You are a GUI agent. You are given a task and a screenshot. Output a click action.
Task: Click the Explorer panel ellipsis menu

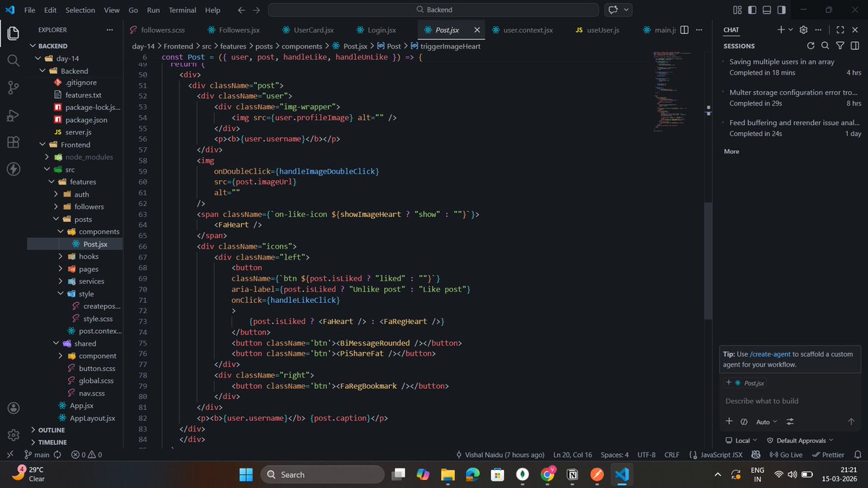point(110,30)
